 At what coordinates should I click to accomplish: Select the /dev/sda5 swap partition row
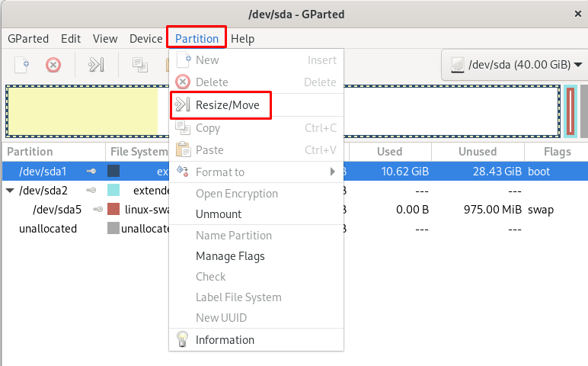coord(295,210)
